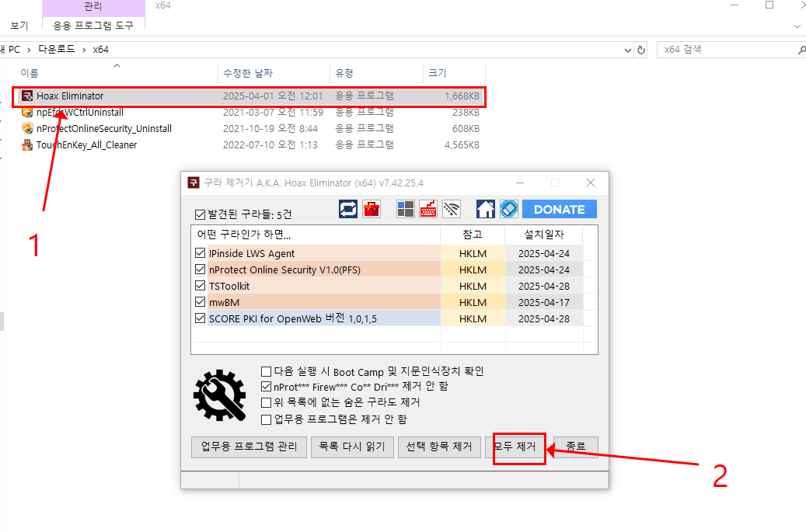This screenshot has height=532, width=806.
Task: Uncheck the TSToolkit checkbox
Action: click(x=200, y=286)
